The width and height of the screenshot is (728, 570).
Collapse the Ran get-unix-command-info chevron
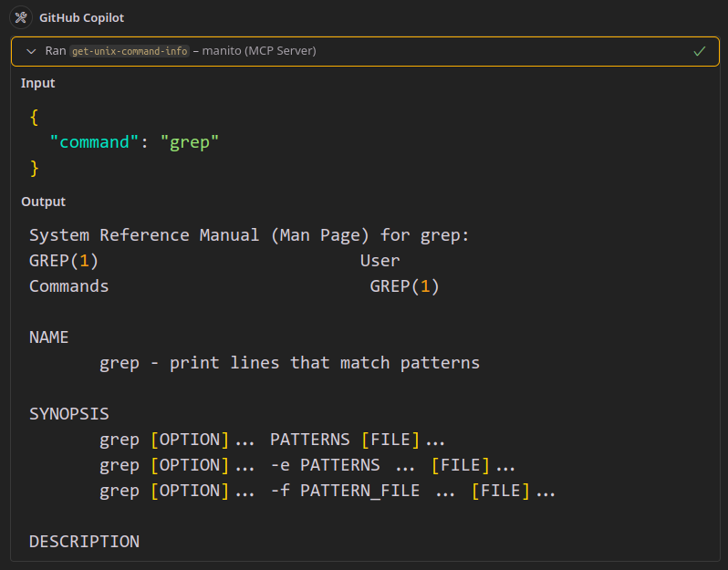coord(31,51)
